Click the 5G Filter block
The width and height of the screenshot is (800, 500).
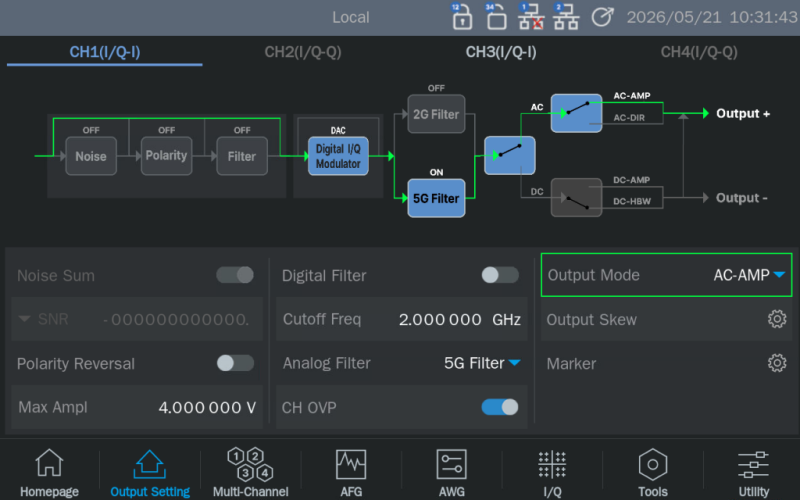tap(436, 198)
